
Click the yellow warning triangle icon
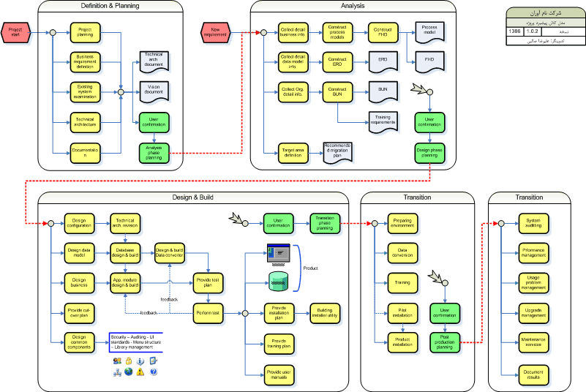click(x=140, y=372)
